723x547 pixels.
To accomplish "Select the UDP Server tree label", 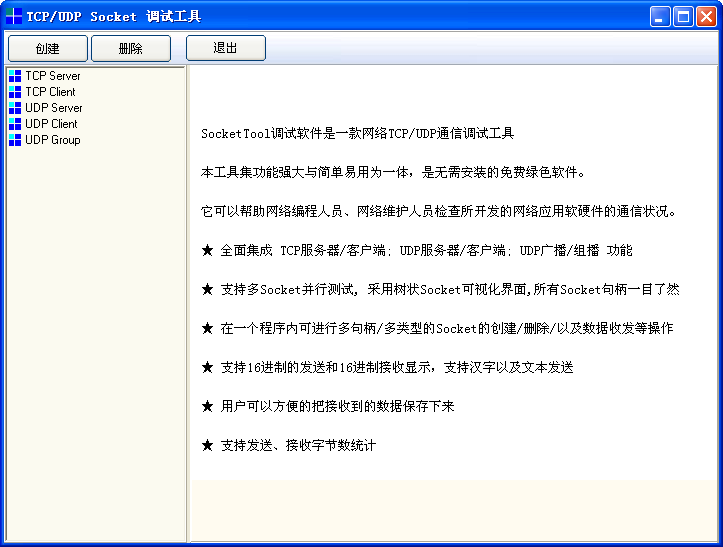I will tap(53, 108).
